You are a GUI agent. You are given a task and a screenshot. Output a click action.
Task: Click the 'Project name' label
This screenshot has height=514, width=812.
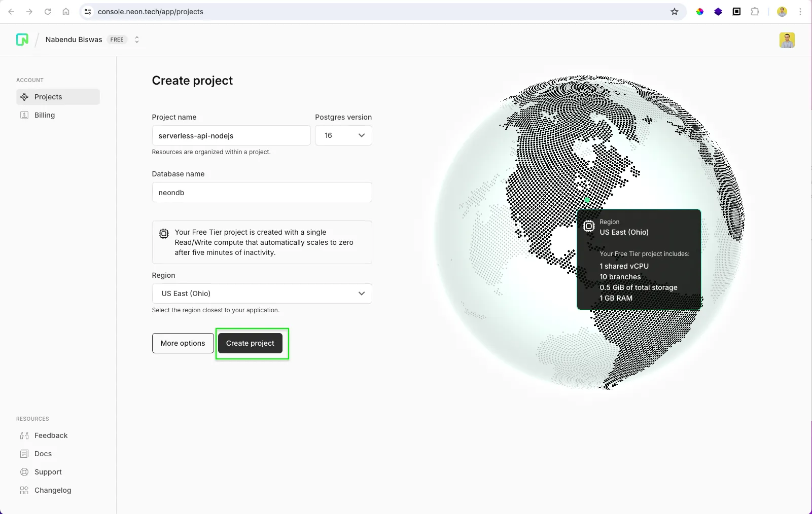click(x=174, y=117)
